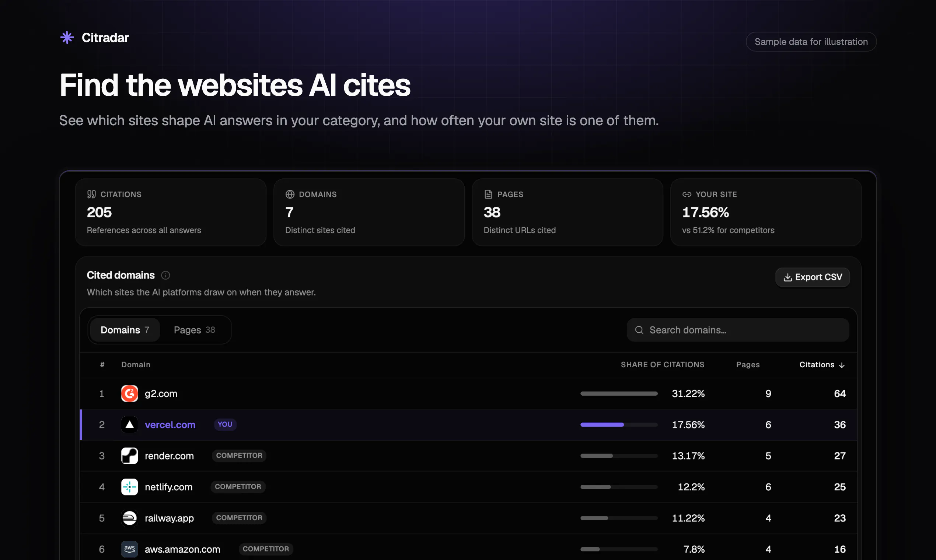Click the 27 citations count for render.com
Image resolution: width=936 pixels, height=560 pixels.
[x=840, y=456]
